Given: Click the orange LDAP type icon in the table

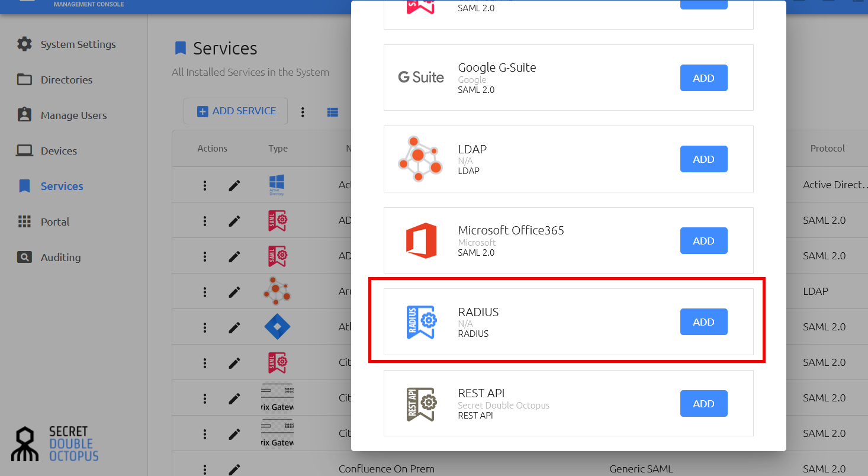Looking at the screenshot, I should (x=277, y=291).
